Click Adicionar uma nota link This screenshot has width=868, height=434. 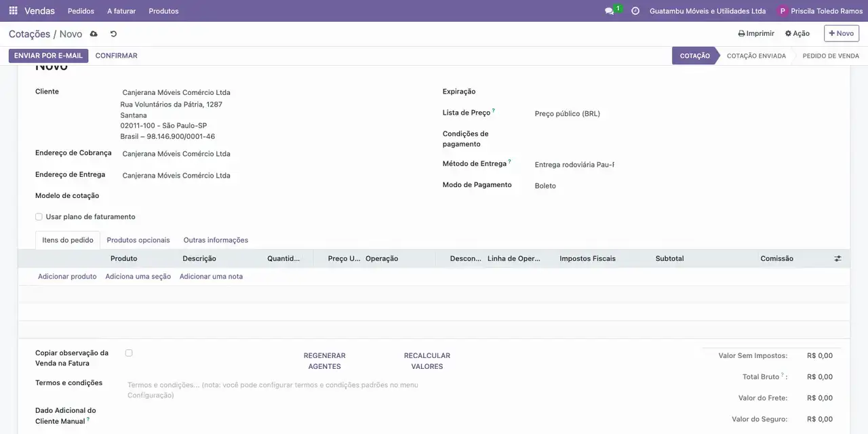pos(211,277)
